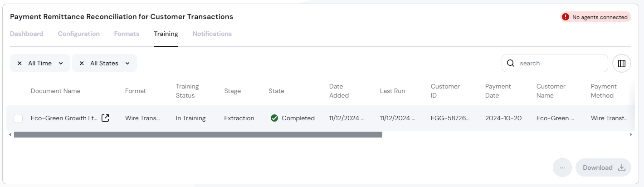The image size is (644, 187).
Task: Go to the Formats tab
Action: coord(127,34)
